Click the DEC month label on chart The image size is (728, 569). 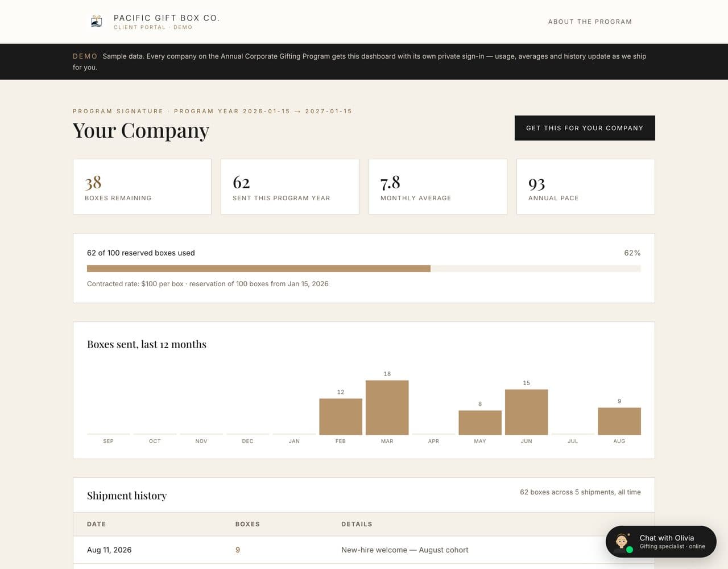247,441
